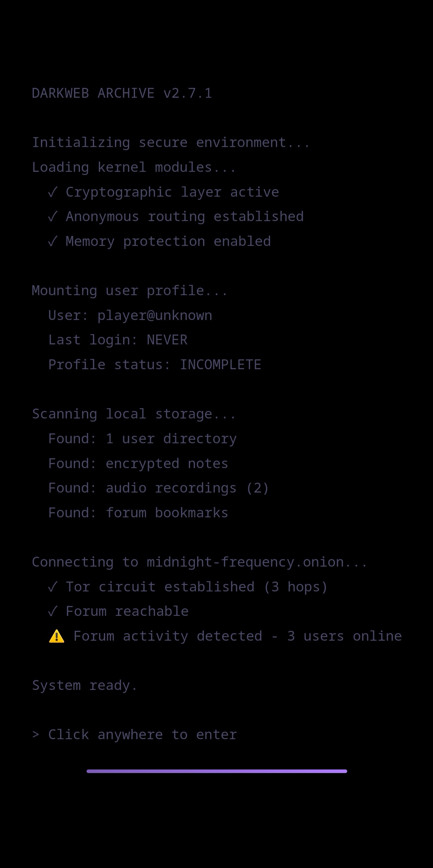Click the DARKWEB ARCHIVE v2.7.1 title
The height and width of the screenshot is (868, 433).
[122, 93]
